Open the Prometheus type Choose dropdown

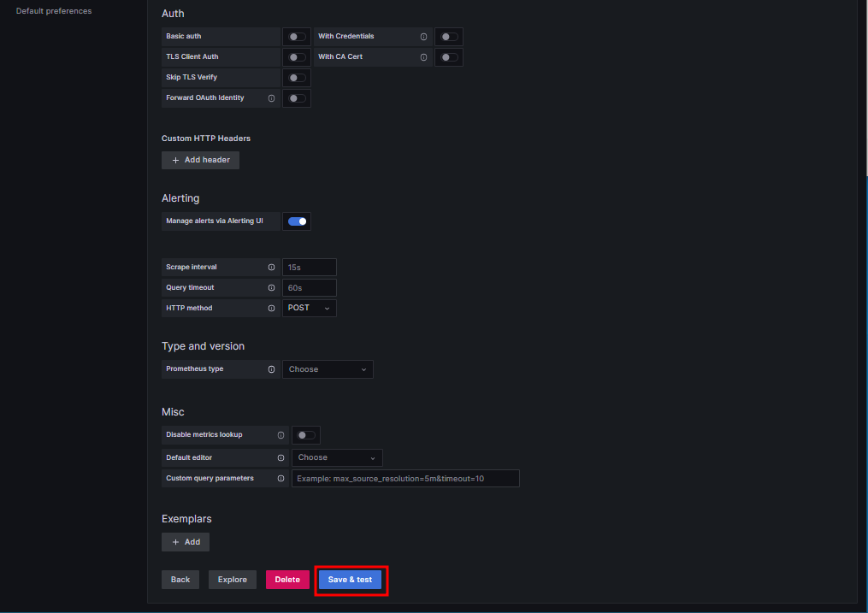tap(328, 369)
